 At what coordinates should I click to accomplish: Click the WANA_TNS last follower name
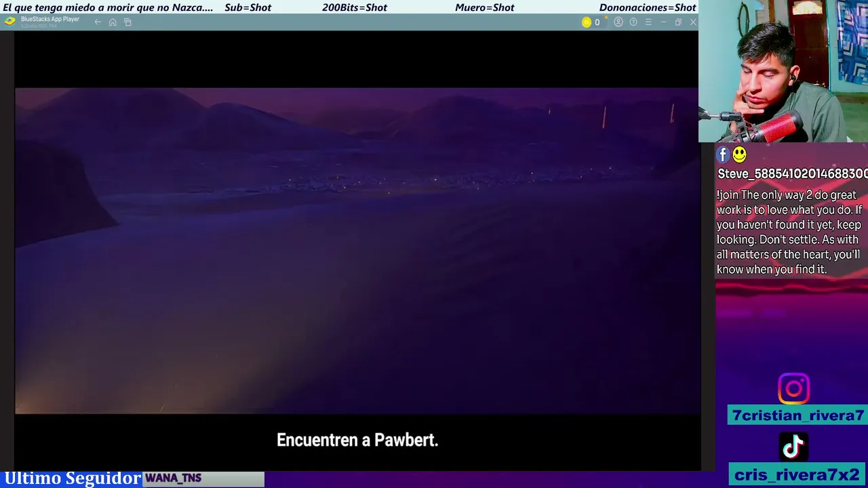173,479
